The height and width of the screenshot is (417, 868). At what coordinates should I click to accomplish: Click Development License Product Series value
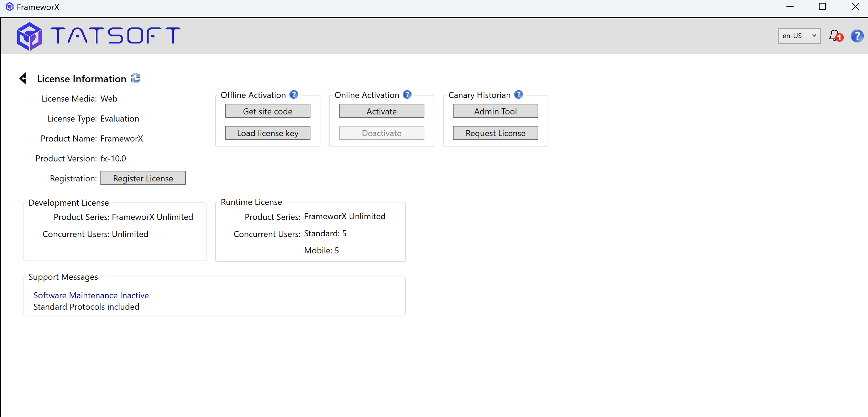tap(152, 217)
